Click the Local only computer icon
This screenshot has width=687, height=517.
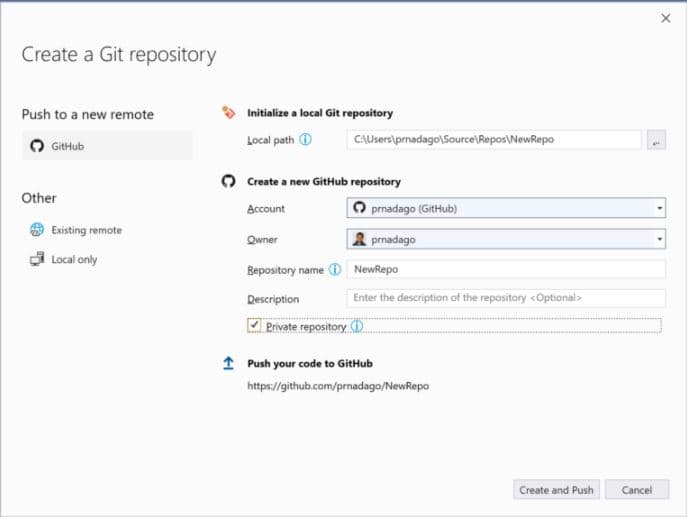[x=36, y=260]
